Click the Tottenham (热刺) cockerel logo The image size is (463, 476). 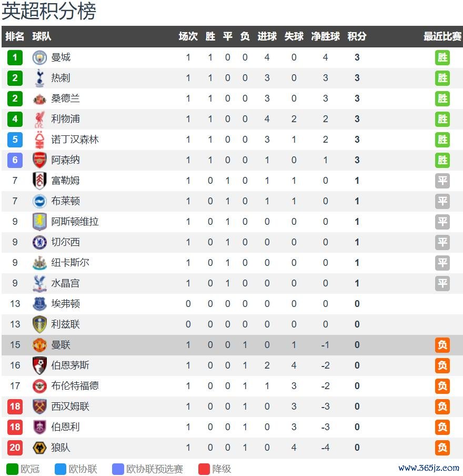click(39, 78)
